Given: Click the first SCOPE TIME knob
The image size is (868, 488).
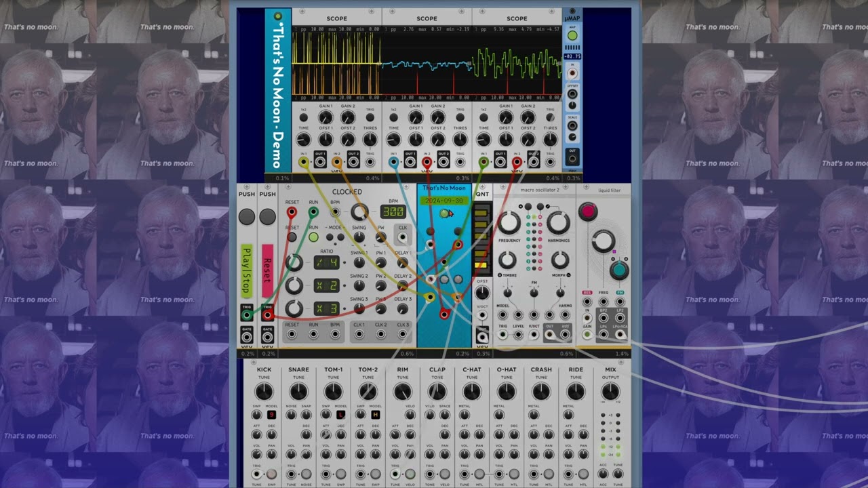Looking at the screenshot, I should pos(303,140).
